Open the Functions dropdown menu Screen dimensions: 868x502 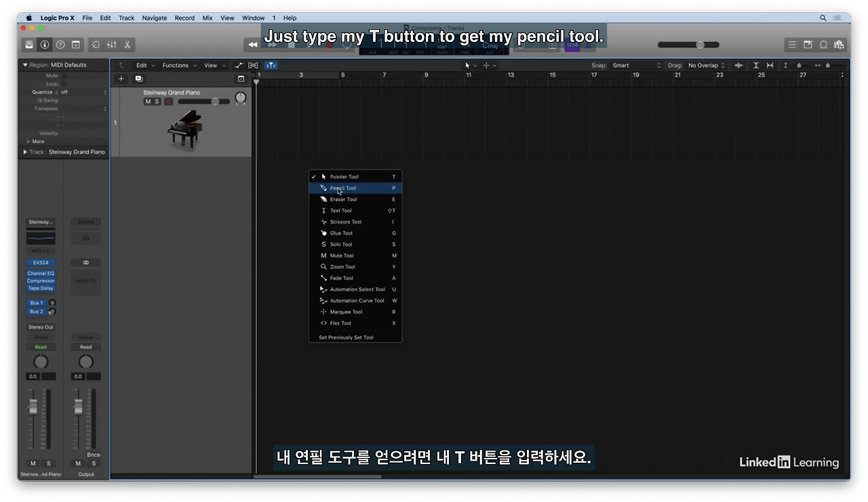179,66
